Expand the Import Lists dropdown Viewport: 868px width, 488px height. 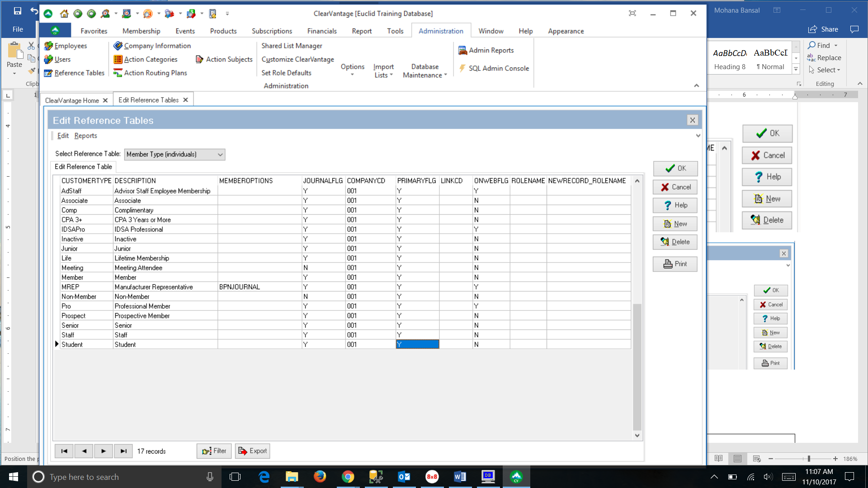click(383, 70)
